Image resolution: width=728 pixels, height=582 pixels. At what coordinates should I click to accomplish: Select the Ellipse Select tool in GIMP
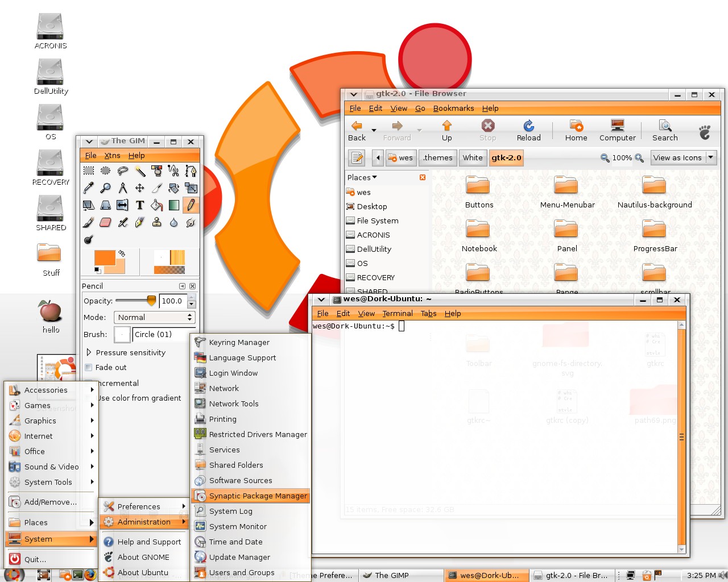pos(106,171)
